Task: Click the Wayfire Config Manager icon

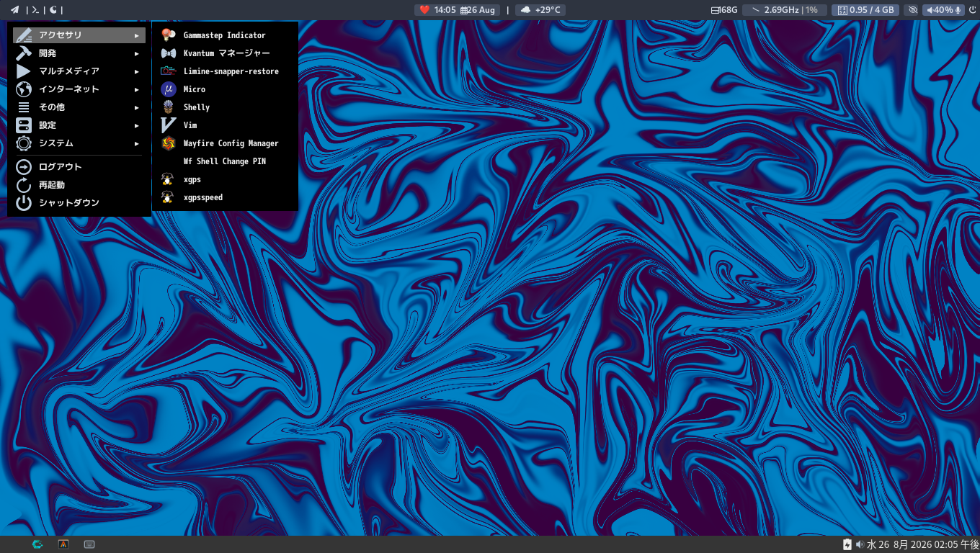Action: coord(169,143)
